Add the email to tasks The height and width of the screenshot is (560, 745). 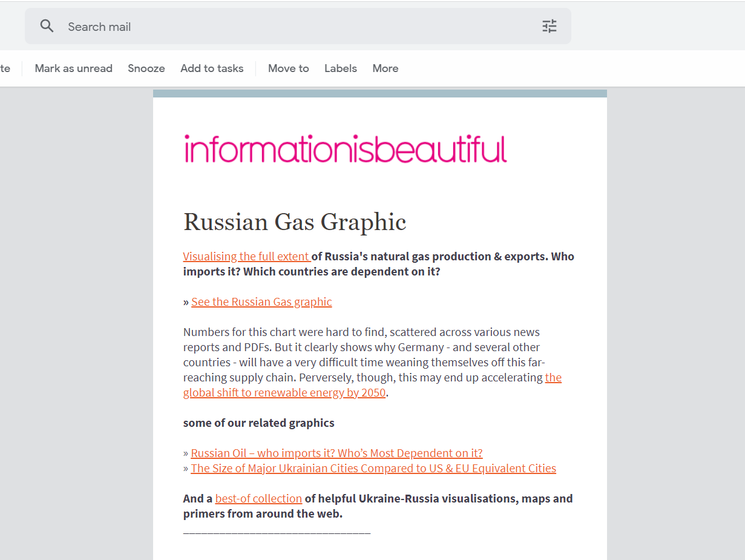(212, 68)
